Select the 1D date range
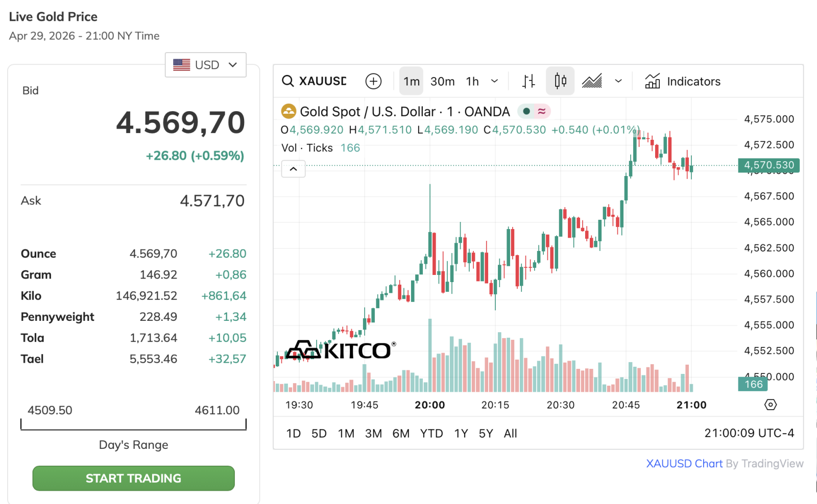The width and height of the screenshot is (817, 504). (x=293, y=434)
